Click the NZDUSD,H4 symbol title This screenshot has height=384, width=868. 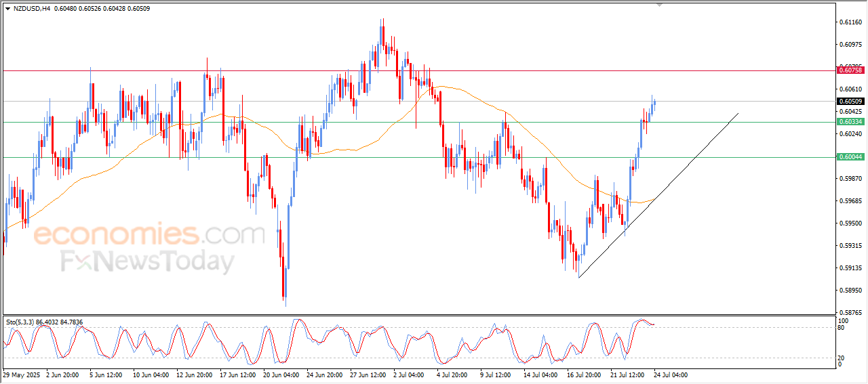[x=32, y=9]
